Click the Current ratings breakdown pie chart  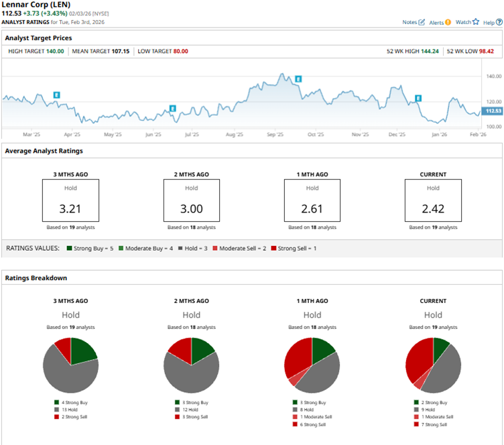point(433,365)
